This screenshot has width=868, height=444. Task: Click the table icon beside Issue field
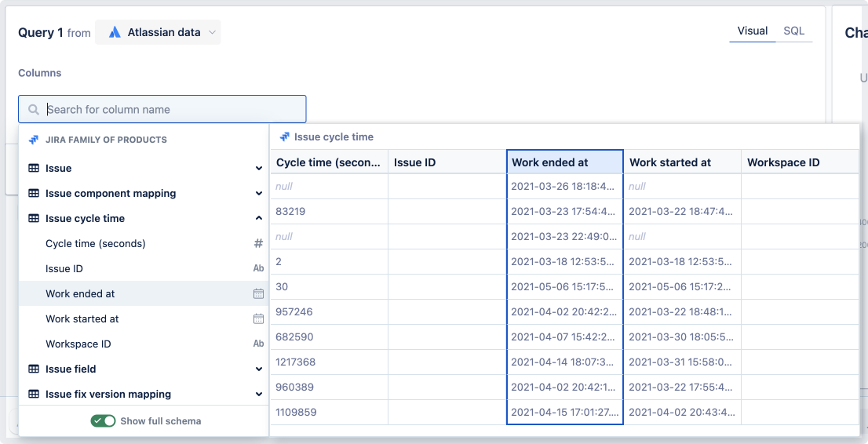tap(34, 369)
